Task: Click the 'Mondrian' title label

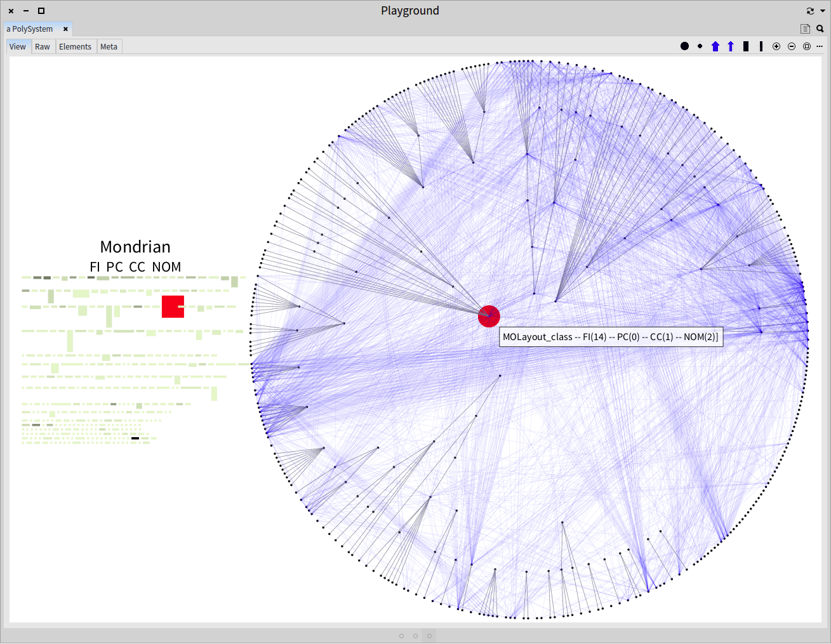Action: pos(135,246)
